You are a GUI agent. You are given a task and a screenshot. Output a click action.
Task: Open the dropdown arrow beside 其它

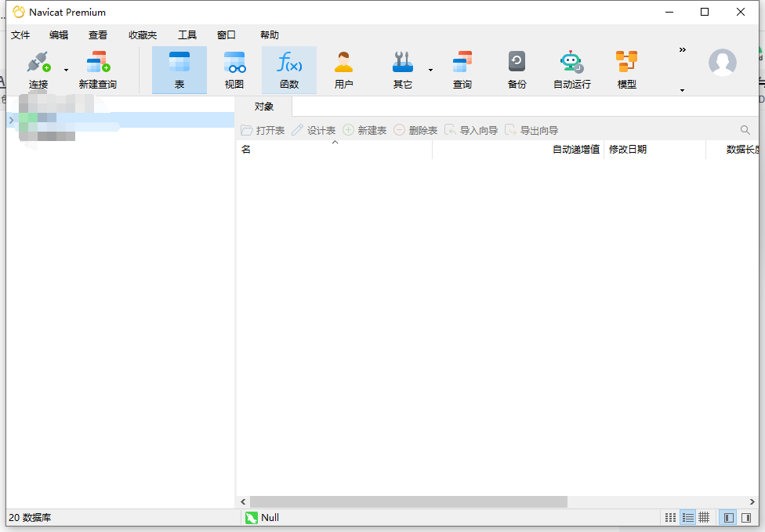[430, 69]
